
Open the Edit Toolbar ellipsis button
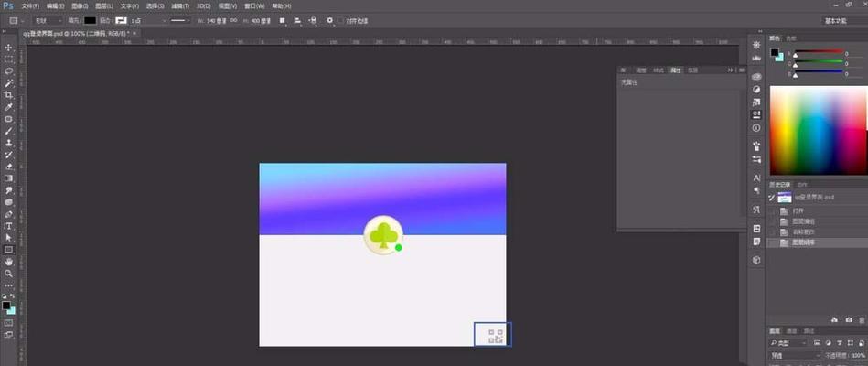(8, 285)
